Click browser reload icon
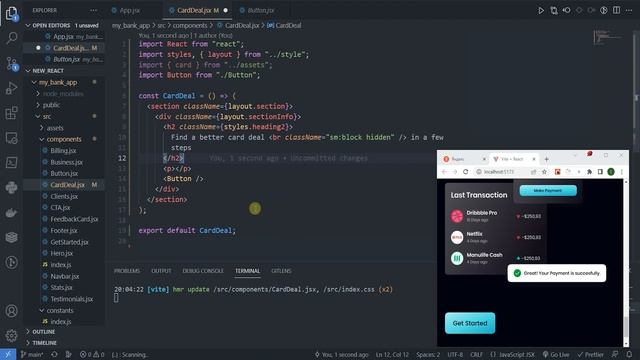The height and width of the screenshot is (360, 640). [465, 172]
